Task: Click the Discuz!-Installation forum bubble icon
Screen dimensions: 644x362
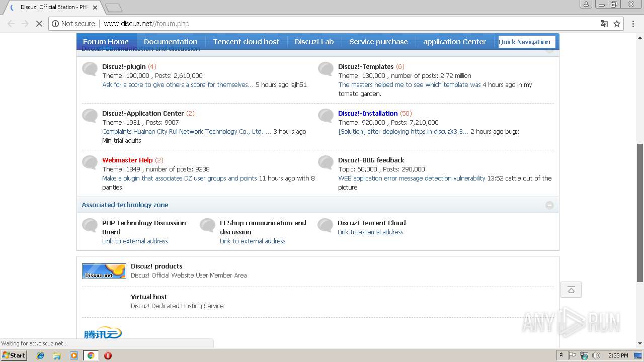Action: 326,116
